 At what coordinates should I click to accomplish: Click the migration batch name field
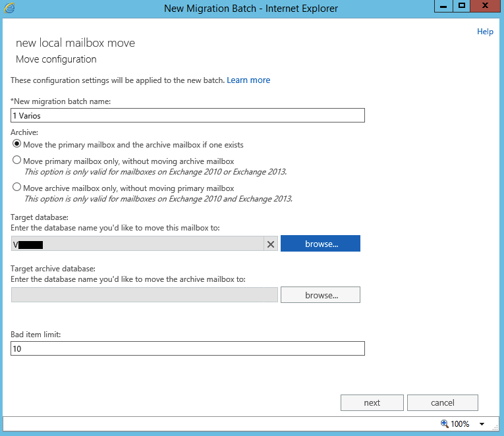(188, 115)
